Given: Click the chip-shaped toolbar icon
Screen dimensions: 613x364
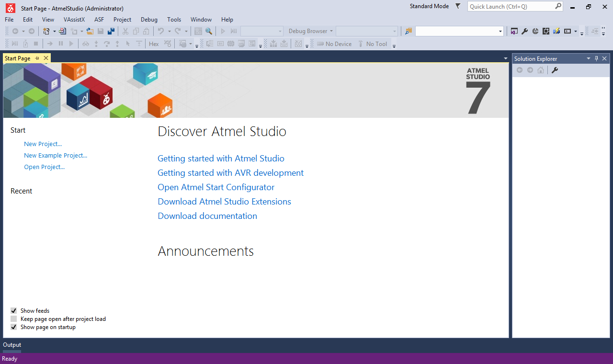Looking at the screenshot, I should click(546, 31).
